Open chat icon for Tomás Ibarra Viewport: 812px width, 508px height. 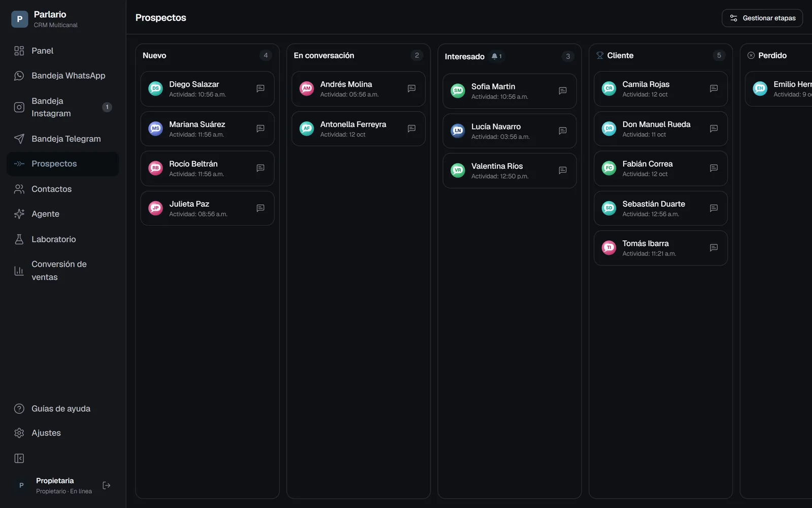pos(714,248)
